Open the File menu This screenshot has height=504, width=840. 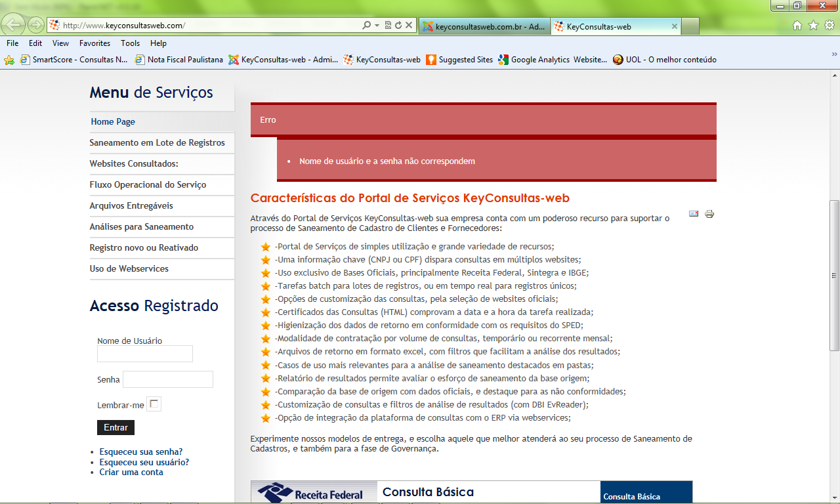point(12,43)
